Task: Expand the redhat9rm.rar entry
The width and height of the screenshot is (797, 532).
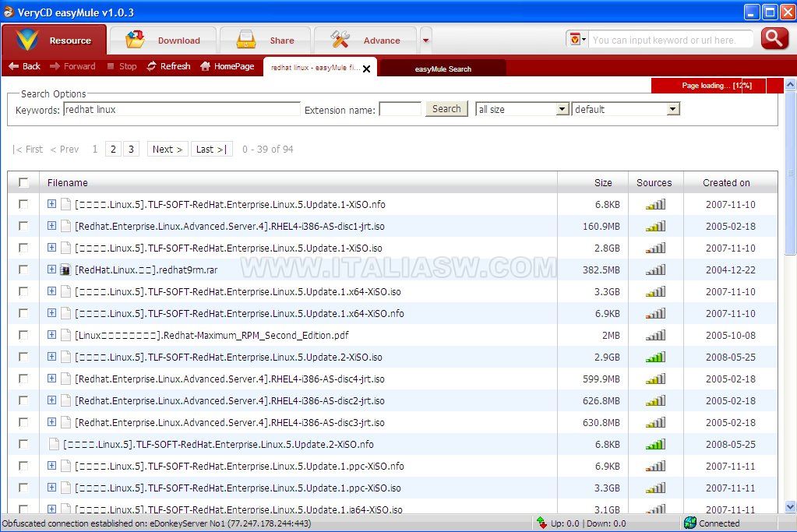Action: coord(52,270)
